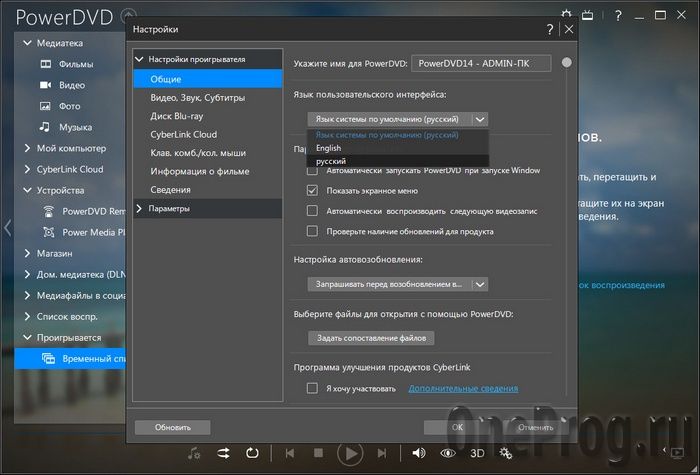
Task: Enable 'Проверьте наличие обновлений' checkbox
Action: pyautogui.click(x=313, y=230)
